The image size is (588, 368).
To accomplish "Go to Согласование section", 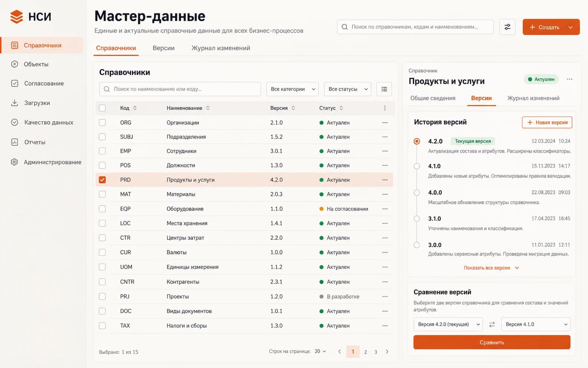I will tap(44, 84).
